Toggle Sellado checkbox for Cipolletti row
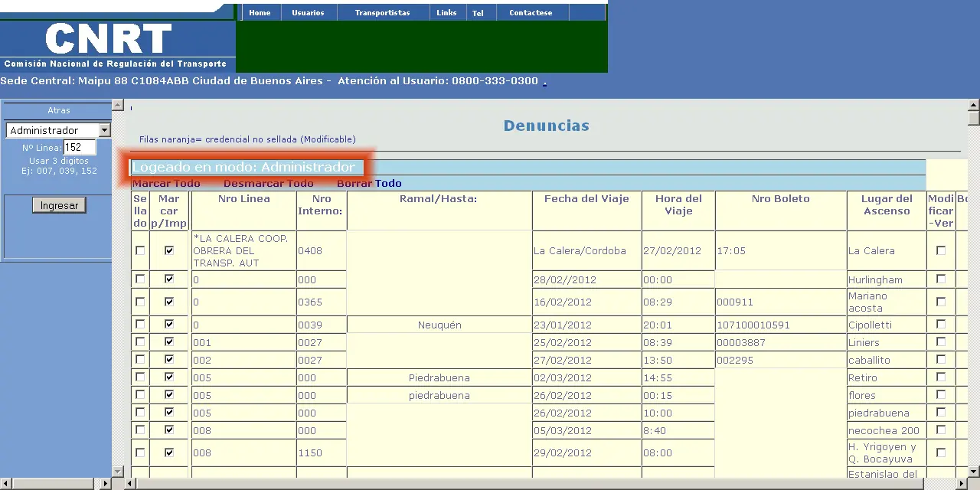980x490 pixels. click(140, 324)
